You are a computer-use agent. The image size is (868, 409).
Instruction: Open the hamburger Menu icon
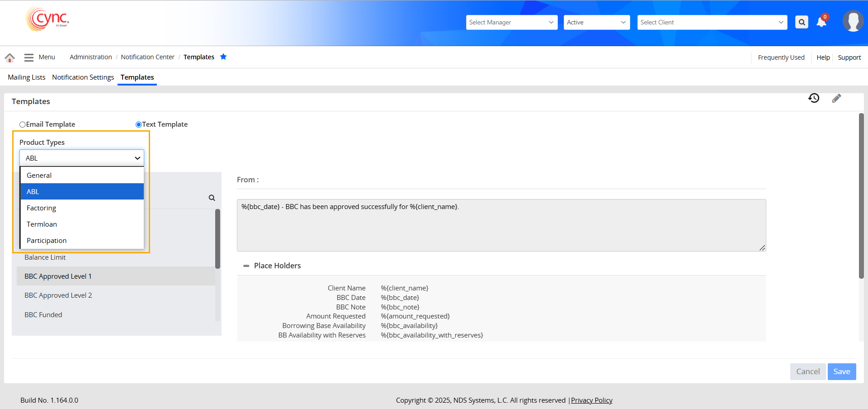[x=29, y=57]
